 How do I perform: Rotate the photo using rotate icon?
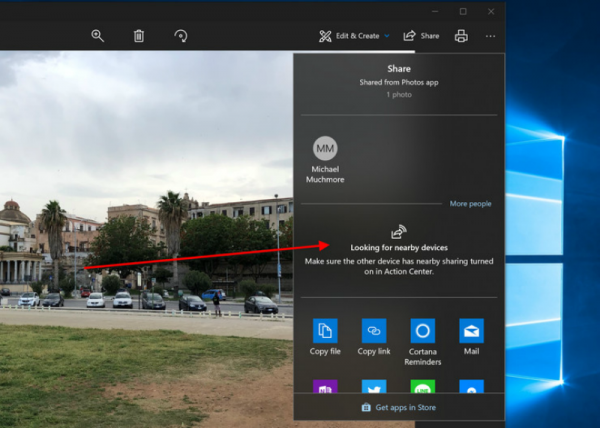(x=181, y=36)
